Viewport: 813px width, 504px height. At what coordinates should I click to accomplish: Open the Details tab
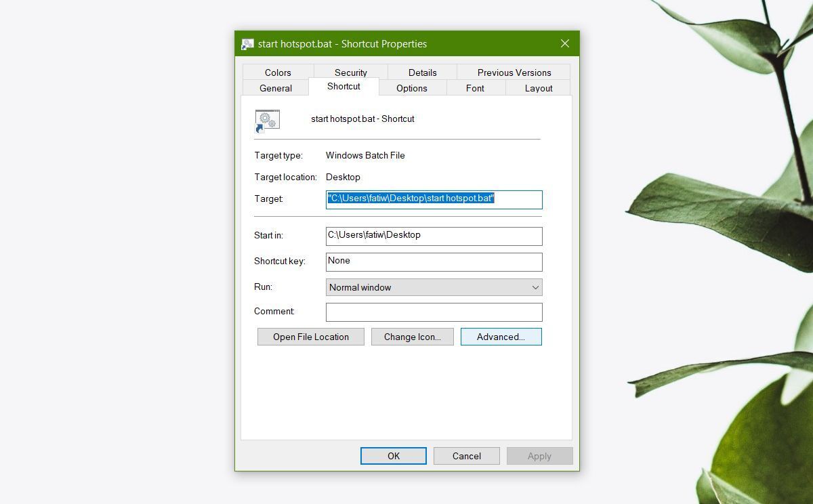422,72
